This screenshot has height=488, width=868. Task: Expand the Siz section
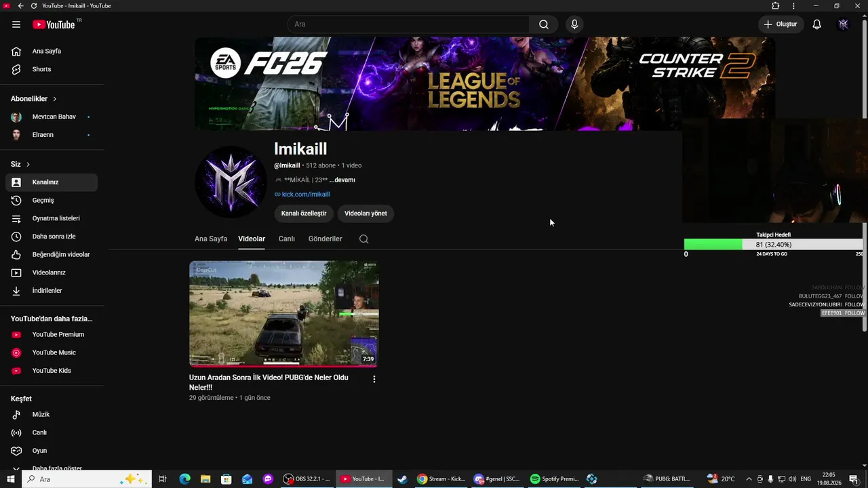[20, 165]
